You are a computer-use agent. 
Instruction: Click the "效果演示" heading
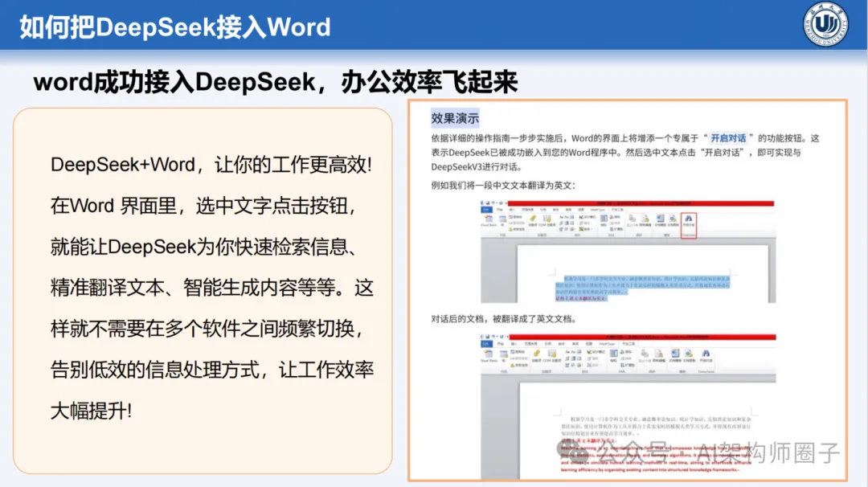454,118
